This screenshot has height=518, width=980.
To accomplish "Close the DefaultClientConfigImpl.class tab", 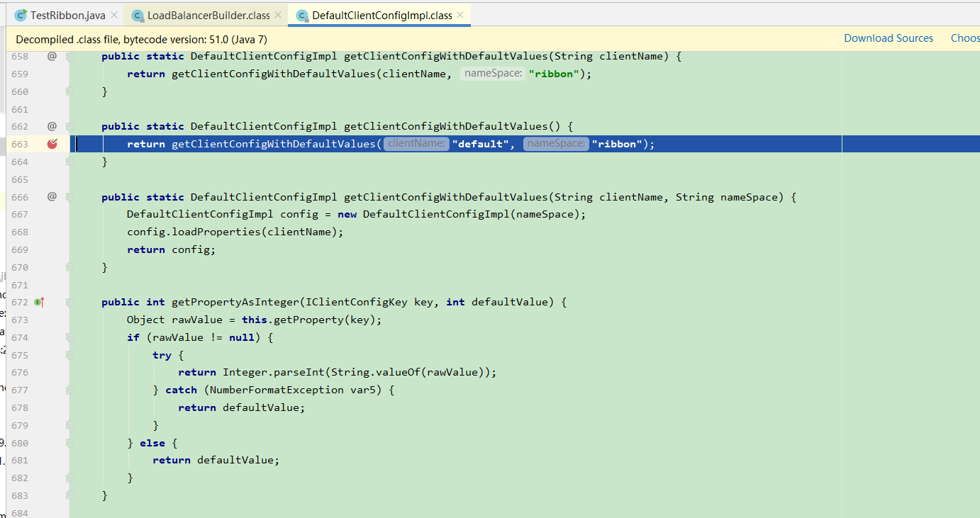I will (460, 15).
